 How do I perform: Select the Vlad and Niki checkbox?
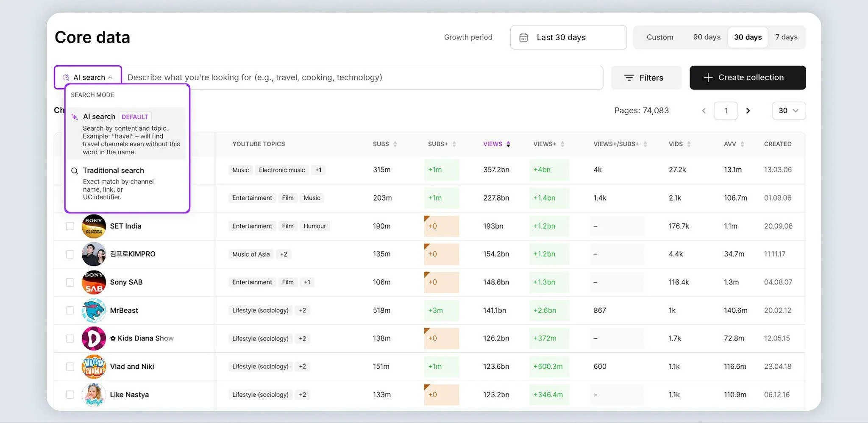[70, 367]
